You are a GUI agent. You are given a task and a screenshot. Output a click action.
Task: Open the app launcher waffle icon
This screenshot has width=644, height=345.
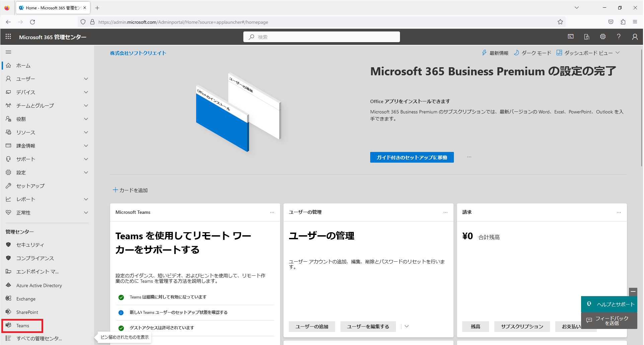pyautogui.click(x=8, y=37)
